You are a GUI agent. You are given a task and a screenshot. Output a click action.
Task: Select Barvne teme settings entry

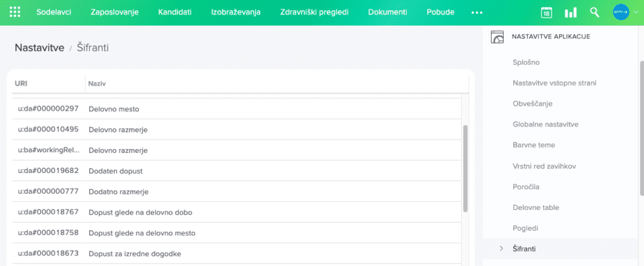point(533,145)
